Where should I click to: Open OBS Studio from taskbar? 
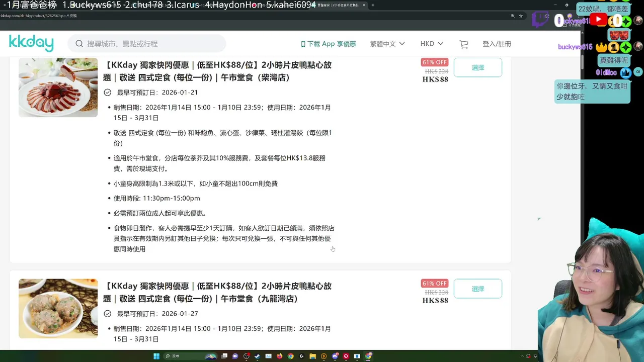(246, 356)
